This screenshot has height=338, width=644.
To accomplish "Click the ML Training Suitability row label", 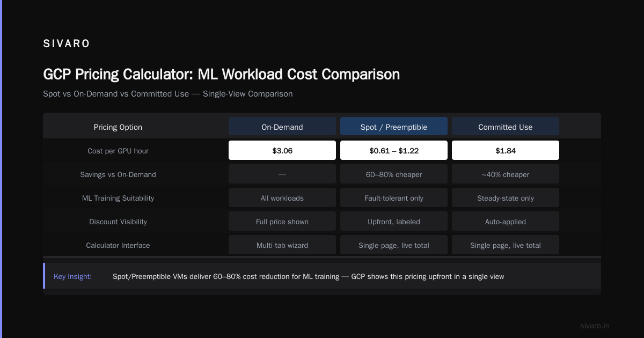I will coord(118,198).
